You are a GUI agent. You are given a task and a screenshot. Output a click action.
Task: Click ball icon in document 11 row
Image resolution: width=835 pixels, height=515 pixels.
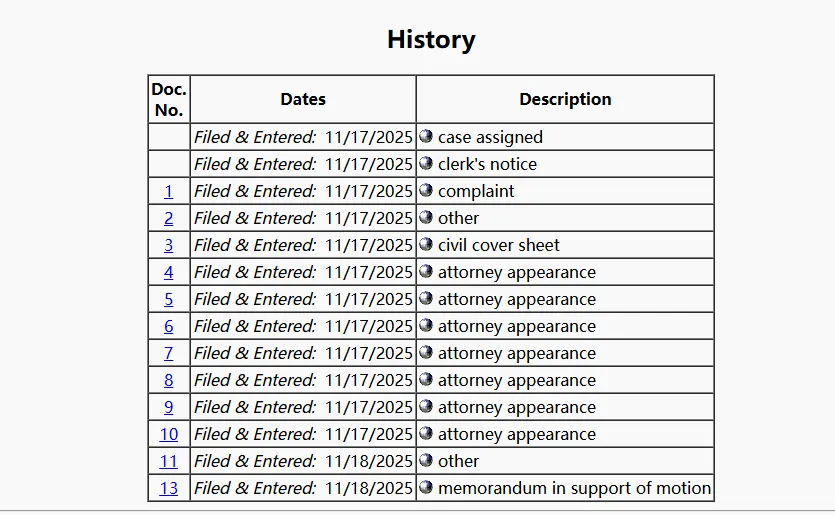(x=427, y=460)
